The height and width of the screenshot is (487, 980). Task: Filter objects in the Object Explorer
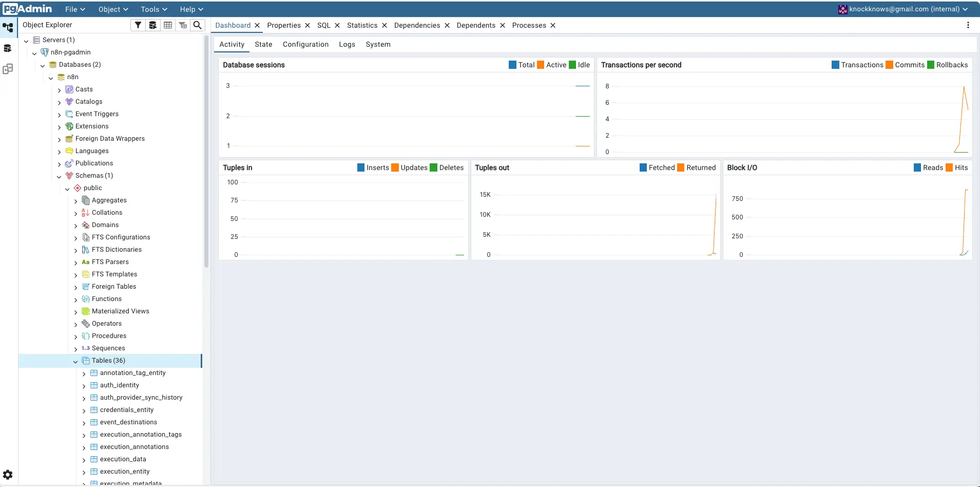(x=138, y=25)
